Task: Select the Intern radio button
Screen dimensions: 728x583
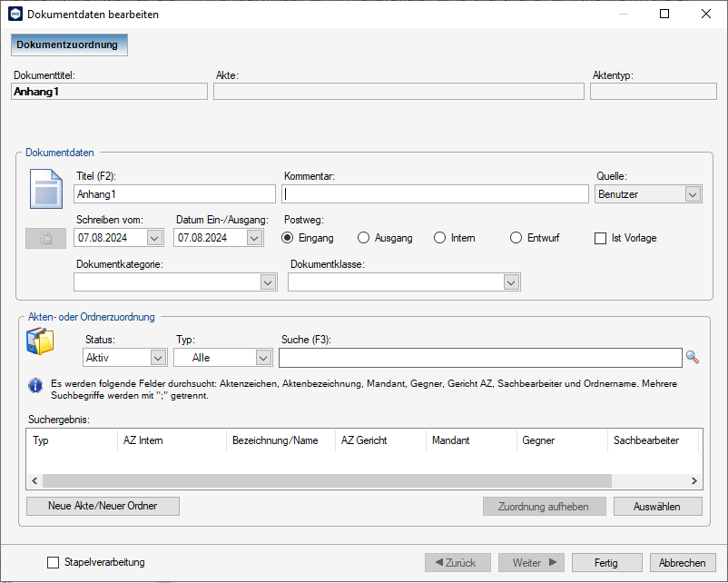Action: [x=439, y=238]
